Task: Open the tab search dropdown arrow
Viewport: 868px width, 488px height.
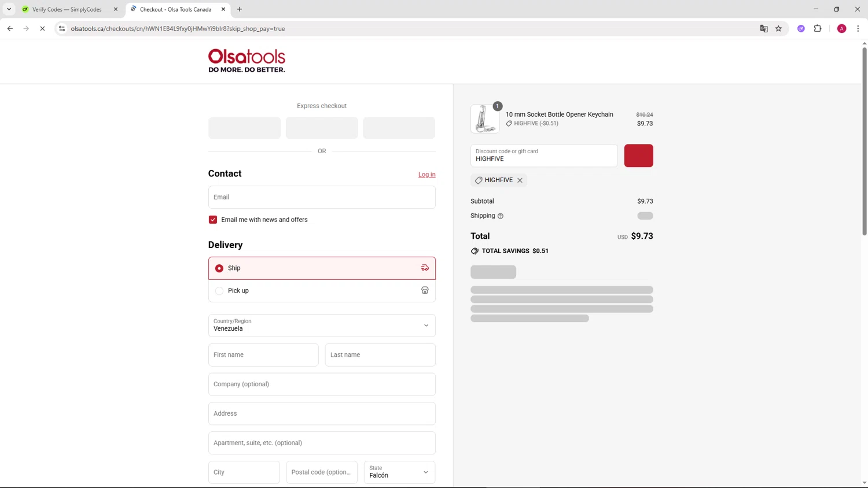Action: click(x=9, y=9)
